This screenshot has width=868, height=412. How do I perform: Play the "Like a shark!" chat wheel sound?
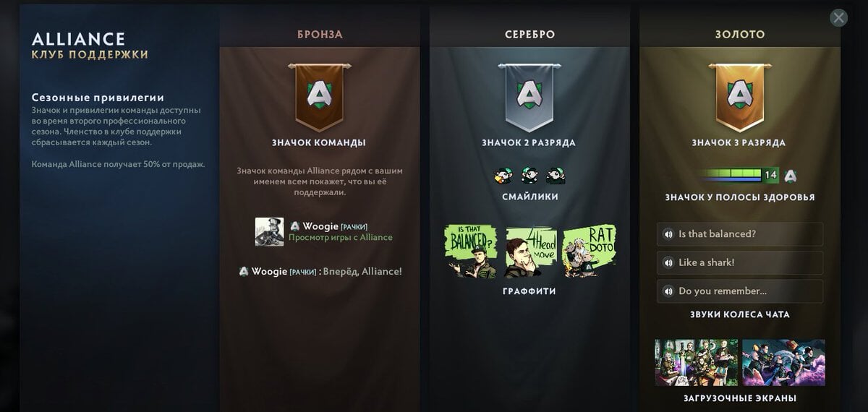[x=740, y=262]
